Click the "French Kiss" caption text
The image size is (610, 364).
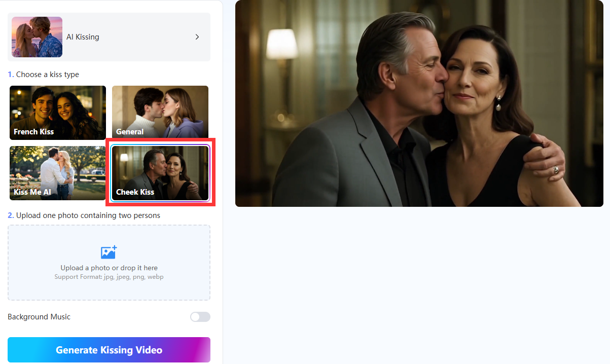33,132
